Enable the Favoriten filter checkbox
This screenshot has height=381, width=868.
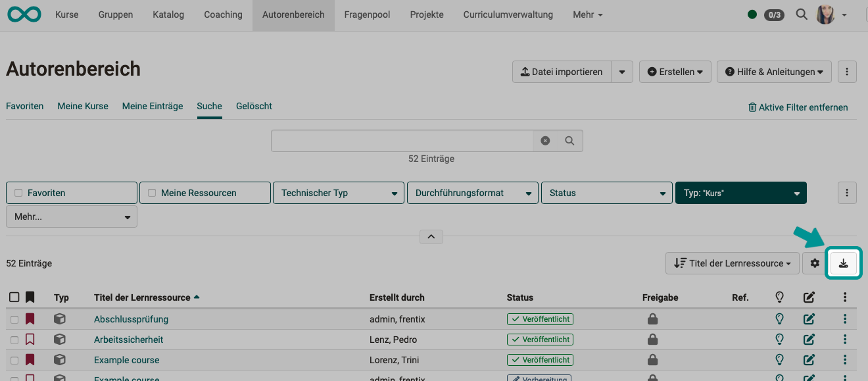(x=18, y=192)
